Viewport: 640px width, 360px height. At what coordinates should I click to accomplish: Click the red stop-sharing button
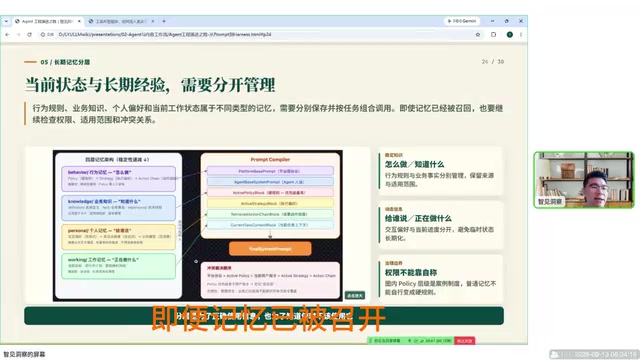click(x=464, y=340)
